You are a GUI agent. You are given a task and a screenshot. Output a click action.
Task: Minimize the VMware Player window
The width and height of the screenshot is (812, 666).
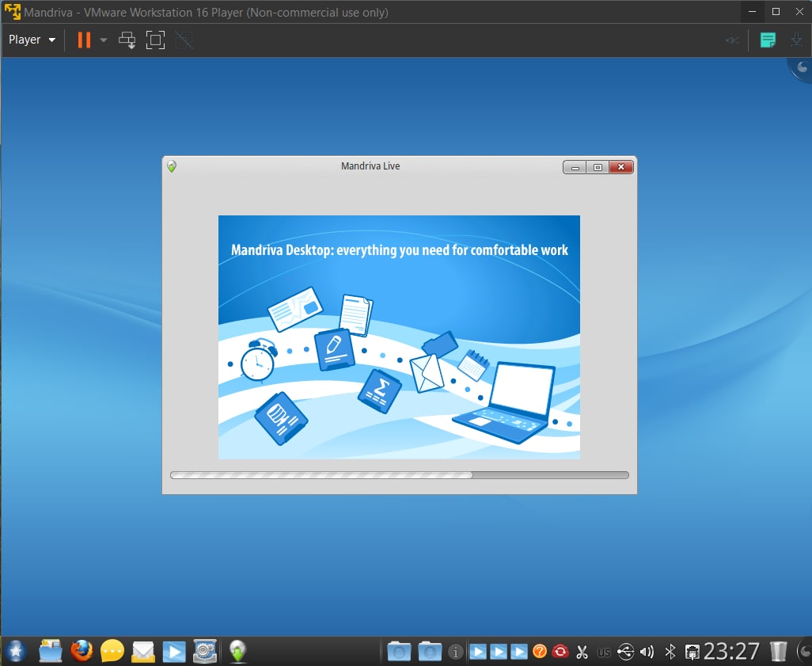753,11
